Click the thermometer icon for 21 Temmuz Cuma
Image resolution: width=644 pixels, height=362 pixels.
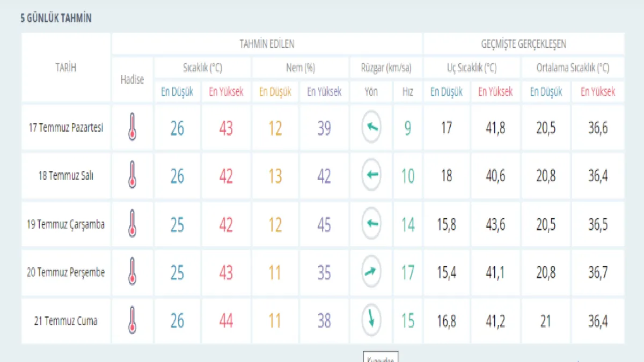pos(132,320)
